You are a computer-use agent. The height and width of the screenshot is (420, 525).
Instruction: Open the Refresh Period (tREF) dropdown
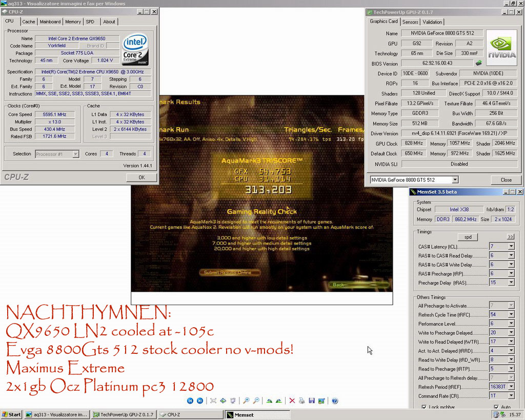pyautogui.click(x=511, y=387)
